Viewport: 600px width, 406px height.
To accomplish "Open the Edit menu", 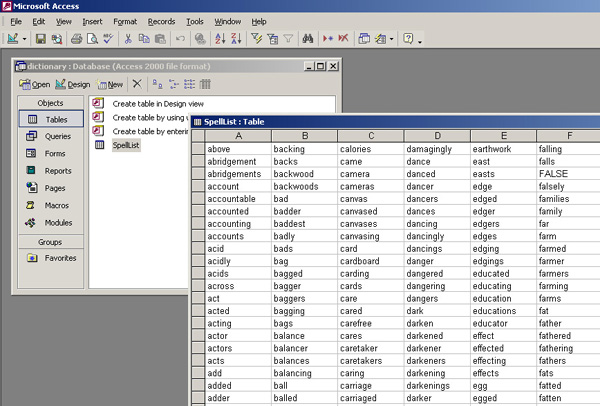I will (x=39, y=21).
